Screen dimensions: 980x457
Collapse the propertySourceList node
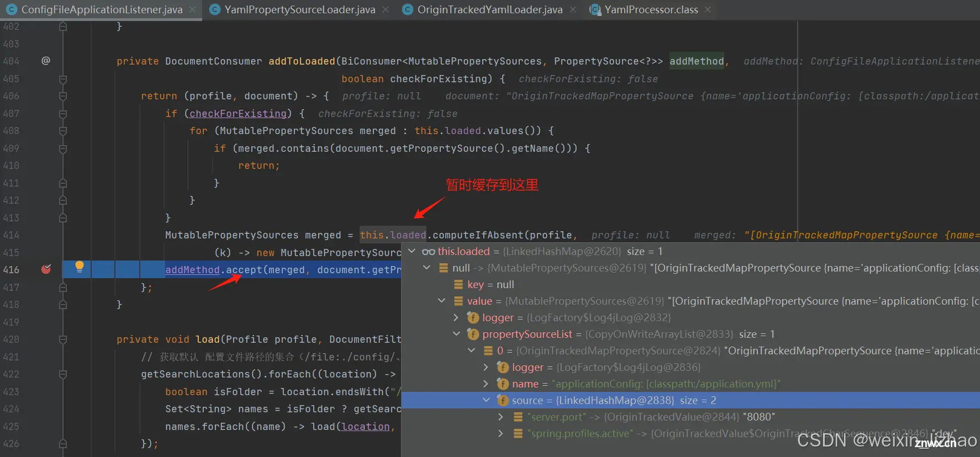coord(456,334)
